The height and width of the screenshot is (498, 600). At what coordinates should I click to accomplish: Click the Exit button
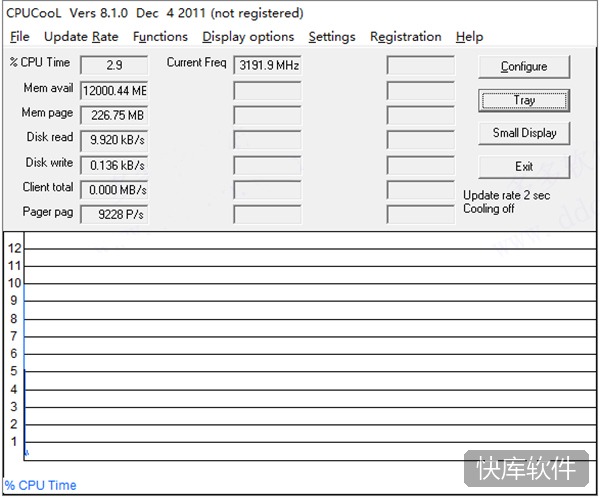(x=524, y=167)
